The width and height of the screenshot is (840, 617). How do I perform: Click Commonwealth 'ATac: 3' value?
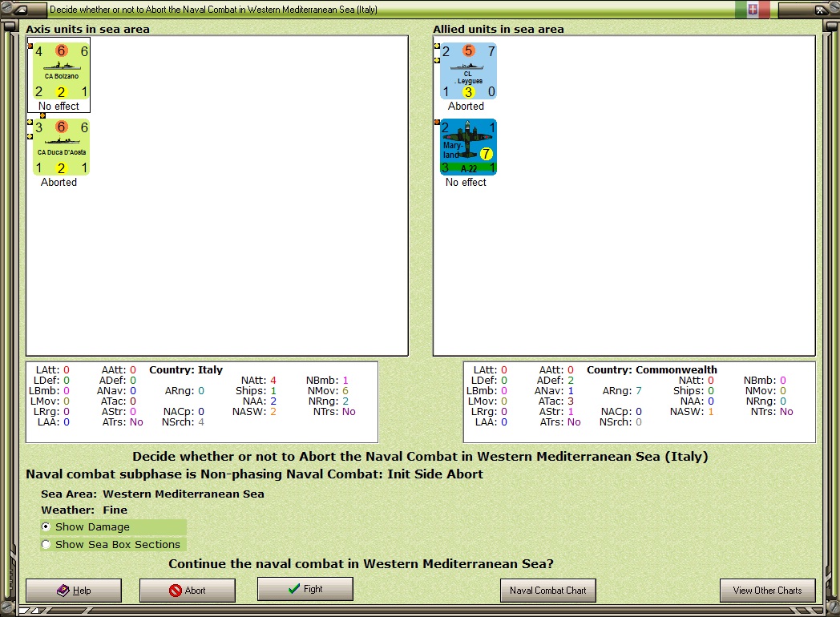(556, 401)
